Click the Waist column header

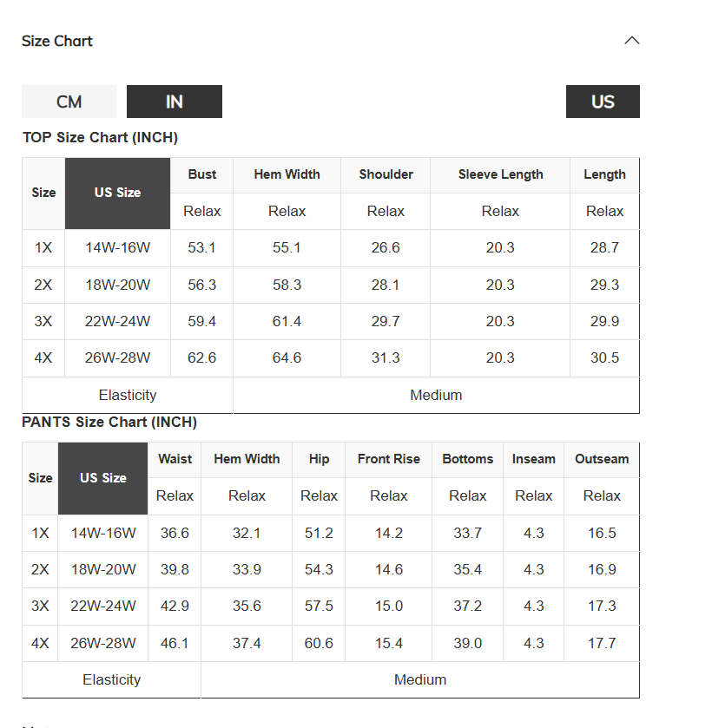[x=175, y=459]
